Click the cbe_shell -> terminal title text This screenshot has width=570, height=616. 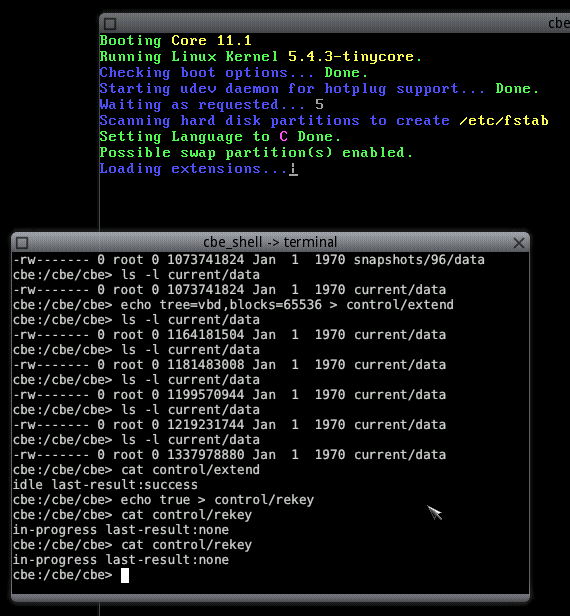(x=270, y=242)
